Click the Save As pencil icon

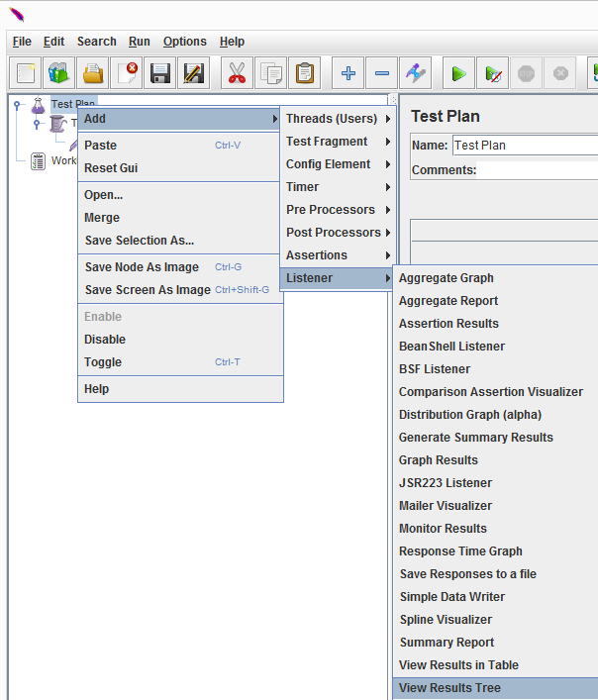194,72
